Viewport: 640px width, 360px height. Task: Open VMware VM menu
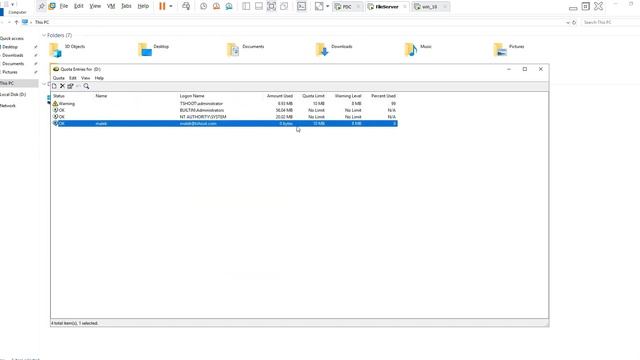[x=111, y=6]
